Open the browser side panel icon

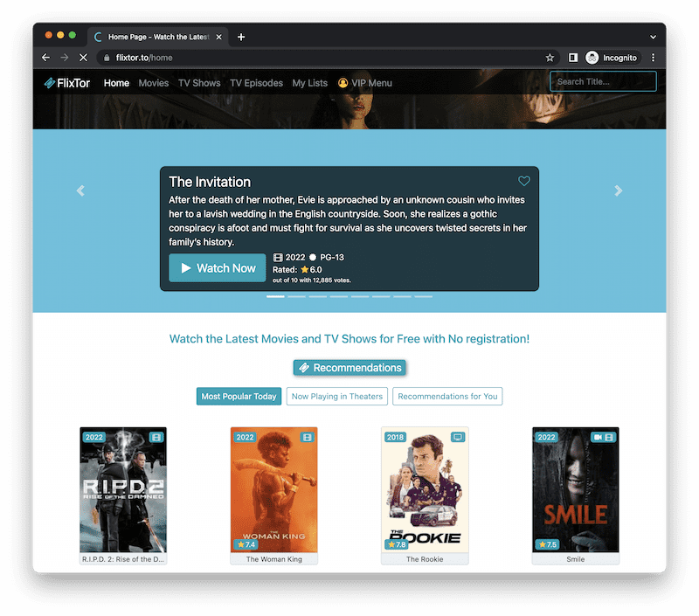click(573, 58)
